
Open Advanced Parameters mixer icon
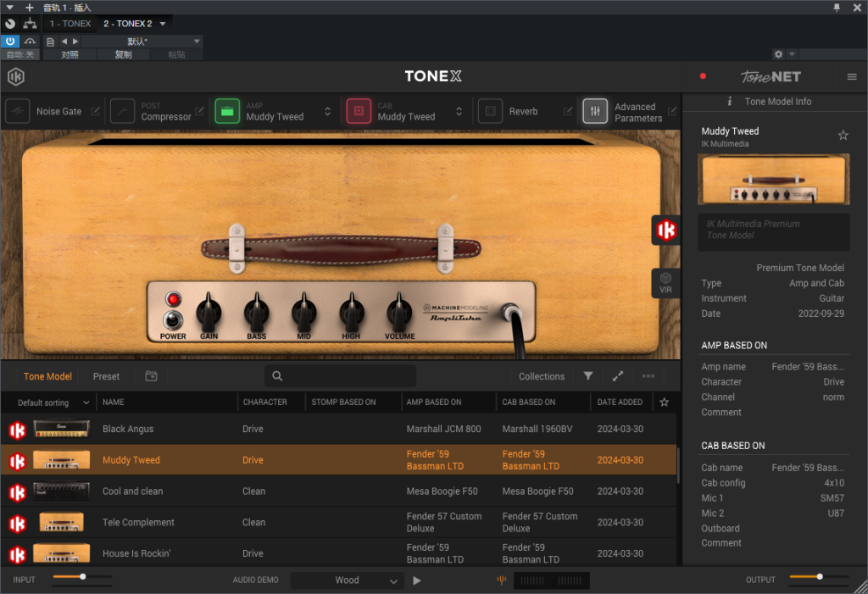click(595, 111)
